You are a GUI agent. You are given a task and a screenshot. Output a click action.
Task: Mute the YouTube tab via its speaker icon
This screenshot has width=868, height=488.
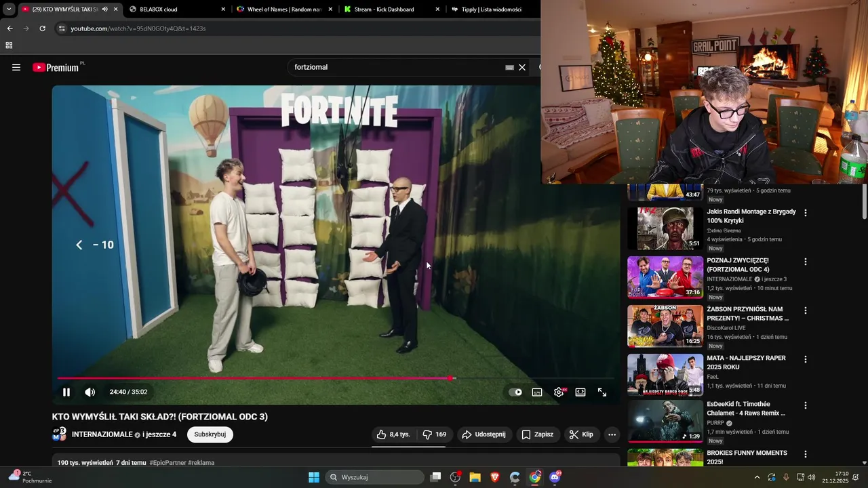click(x=104, y=9)
